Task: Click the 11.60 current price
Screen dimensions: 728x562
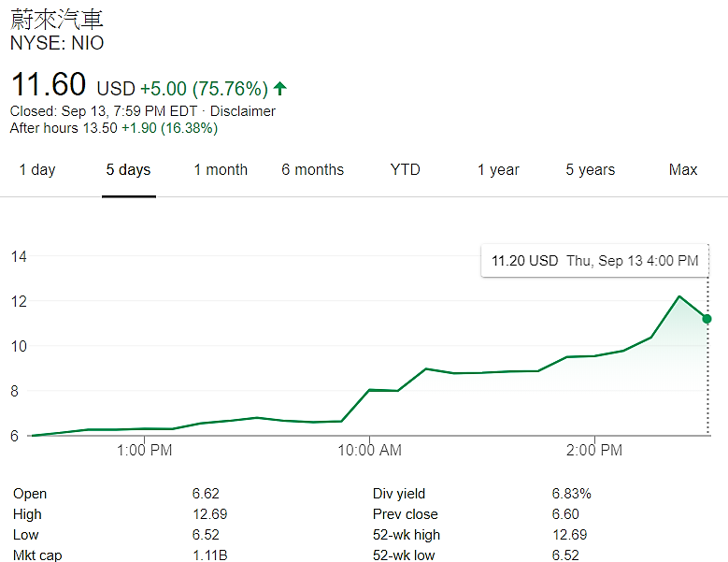Action: 49,84
